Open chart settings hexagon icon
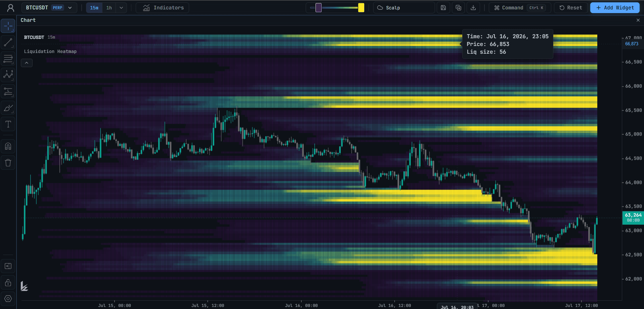The image size is (644, 309). click(8, 299)
